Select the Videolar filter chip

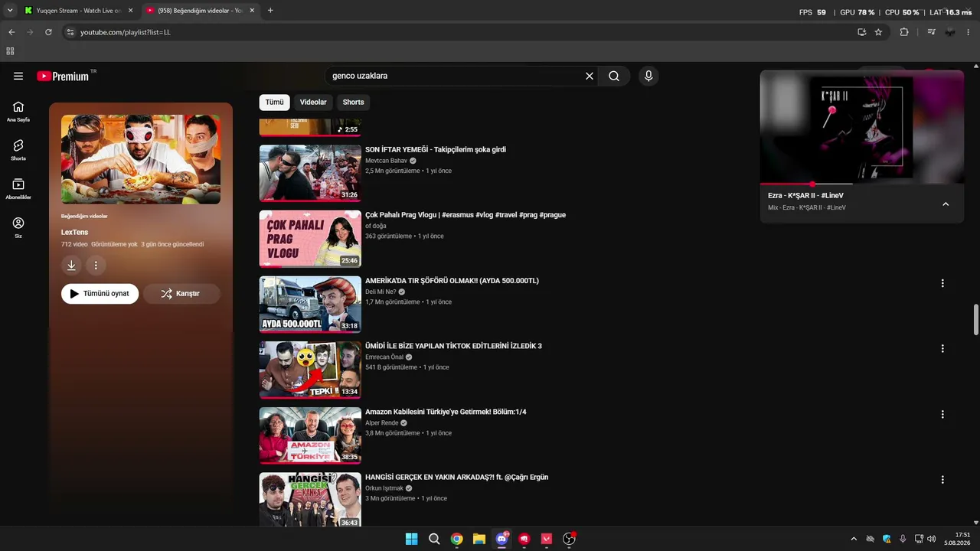pos(313,102)
